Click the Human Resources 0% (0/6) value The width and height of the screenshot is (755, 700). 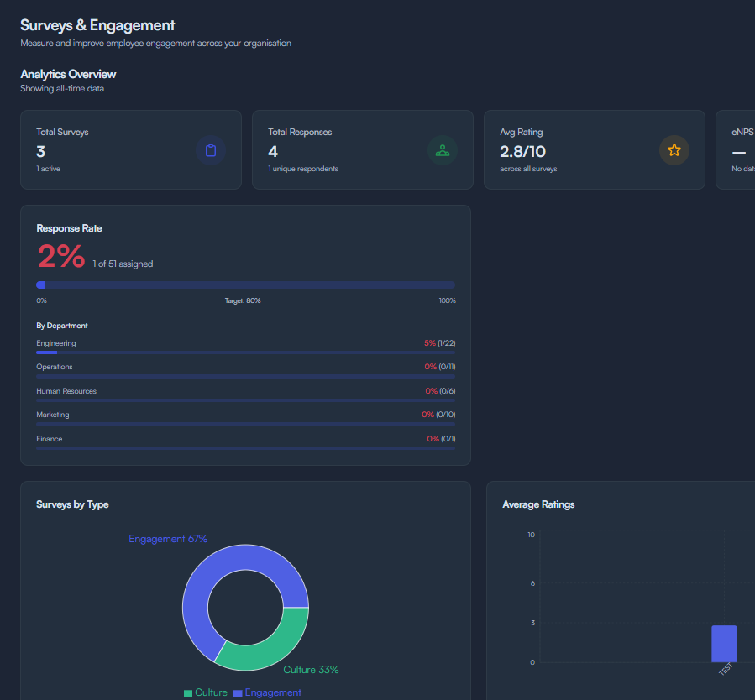point(440,391)
